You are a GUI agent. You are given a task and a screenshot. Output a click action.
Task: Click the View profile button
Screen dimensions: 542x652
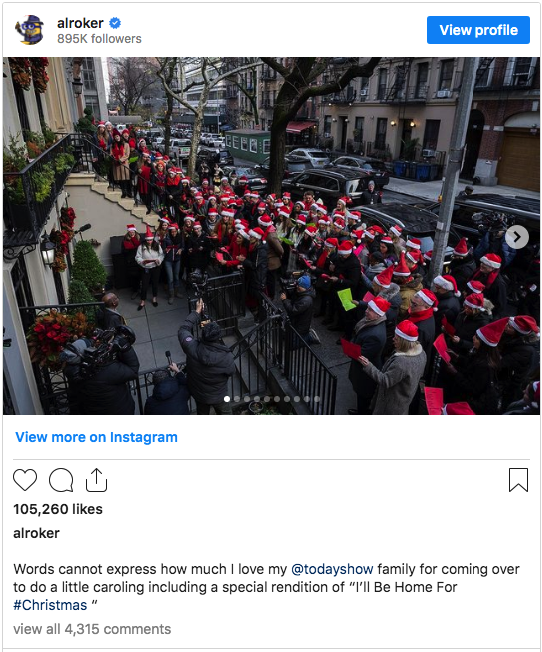[x=478, y=30]
